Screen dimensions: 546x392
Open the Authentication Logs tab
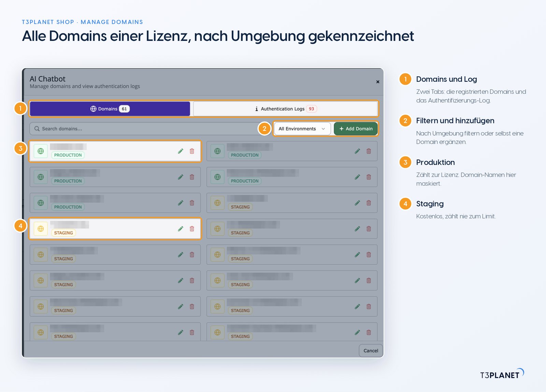coord(285,109)
